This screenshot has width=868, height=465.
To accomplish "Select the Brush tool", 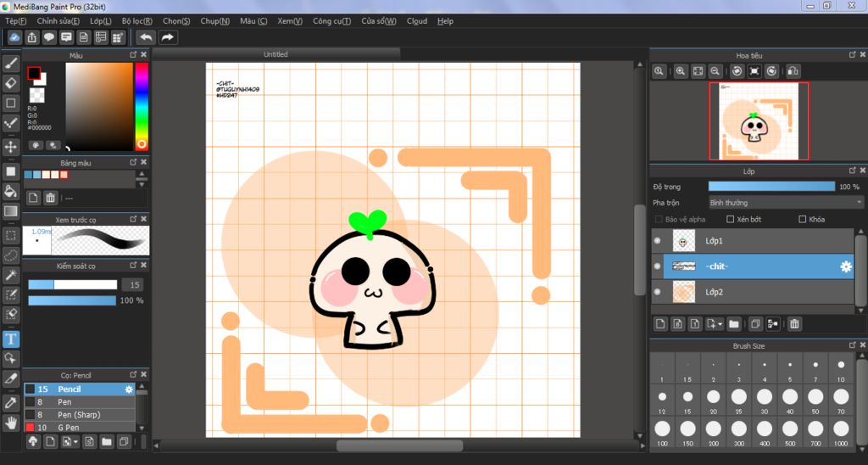I will pyautogui.click(x=10, y=64).
